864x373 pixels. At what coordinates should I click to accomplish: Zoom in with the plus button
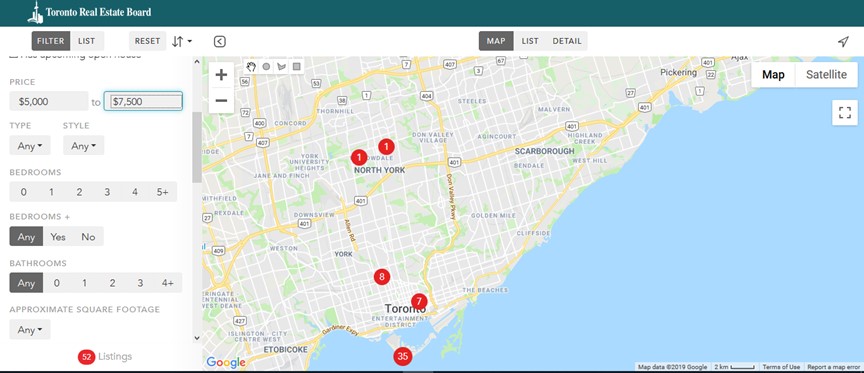click(x=222, y=74)
